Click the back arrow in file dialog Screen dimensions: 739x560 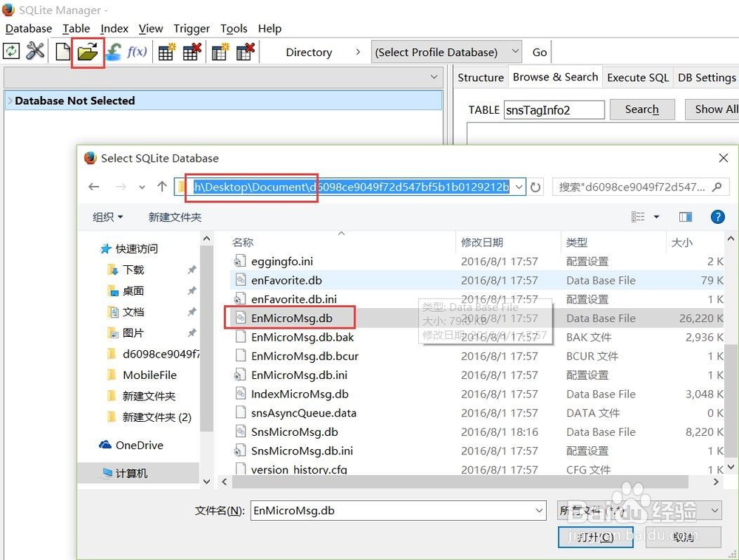(94, 187)
